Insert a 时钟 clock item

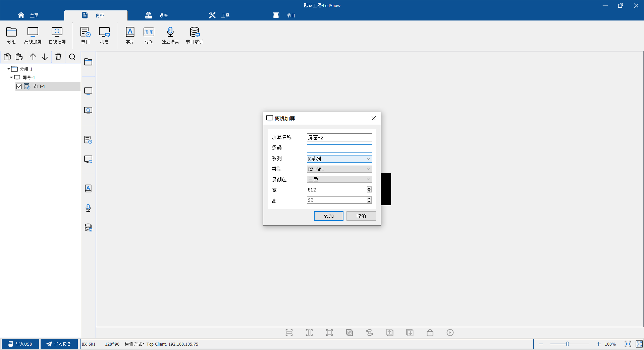tap(149, 35)
